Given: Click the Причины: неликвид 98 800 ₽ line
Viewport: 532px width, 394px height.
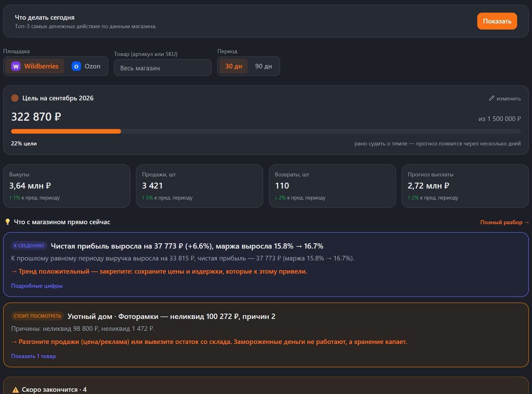Looking at the screenshot, I should 83,329.
